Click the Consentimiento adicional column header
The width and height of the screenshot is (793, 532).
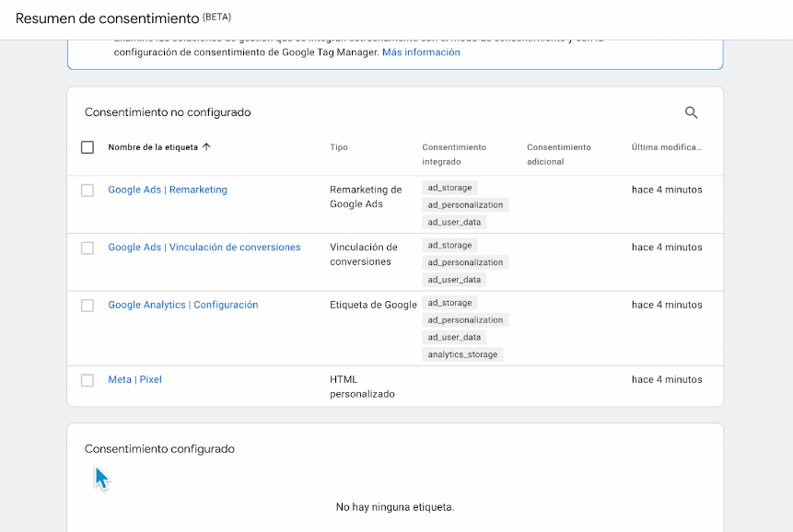[x=559, y=154]
